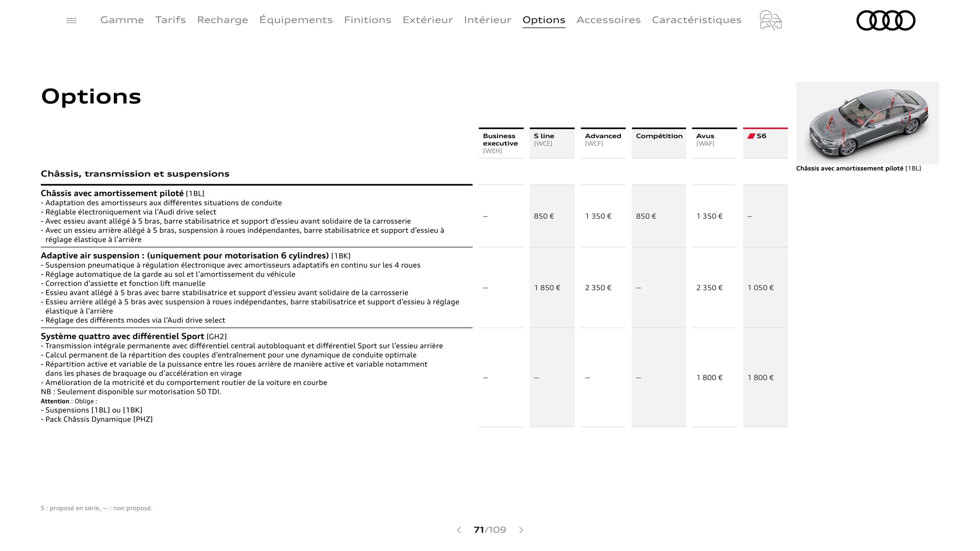Screen dimensions: 980x551
Task: Click the red S6 rhombus badge
Action: click(x=751, y=136)
